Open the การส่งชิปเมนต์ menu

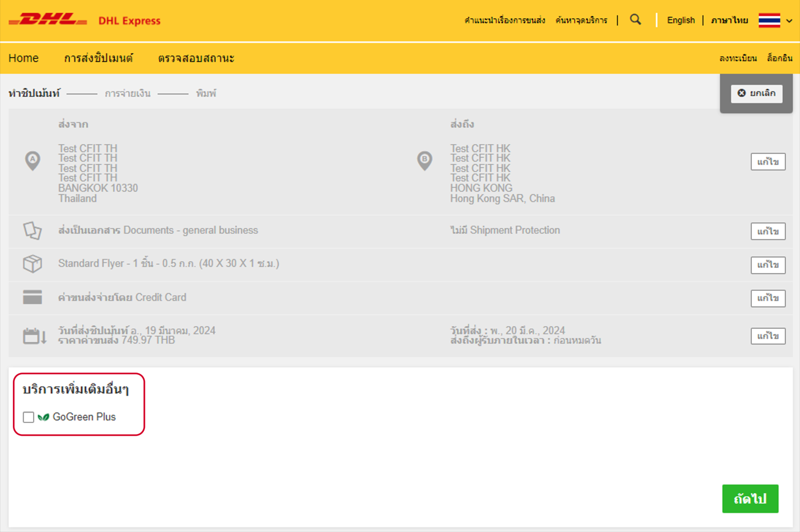pyautogui.click(x=99, y=58)
